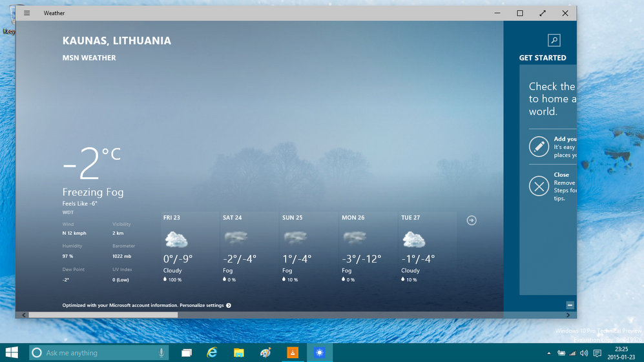Open Internet Explorer from the taskbar
Viewport: 644px width, 362px height.
[x=211, y=352]
